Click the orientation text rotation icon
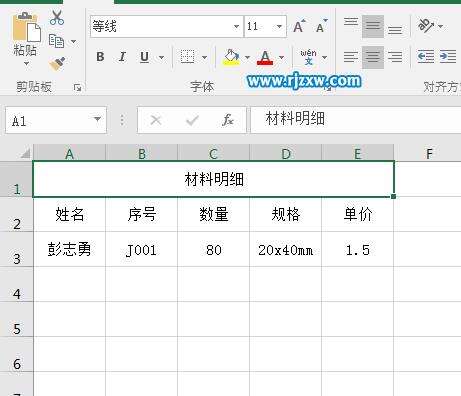This screenshot has width=461, height=396. point(426,25)
